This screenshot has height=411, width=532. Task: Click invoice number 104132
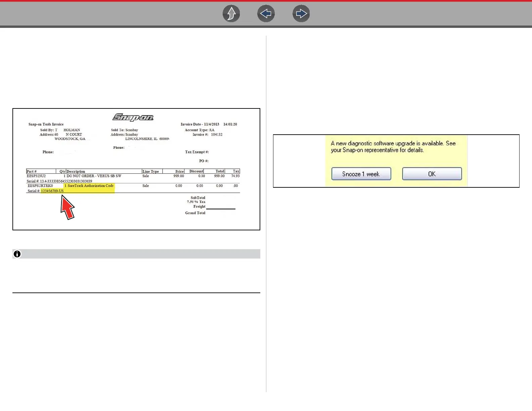pyautogui.click(x=217, y=135)
